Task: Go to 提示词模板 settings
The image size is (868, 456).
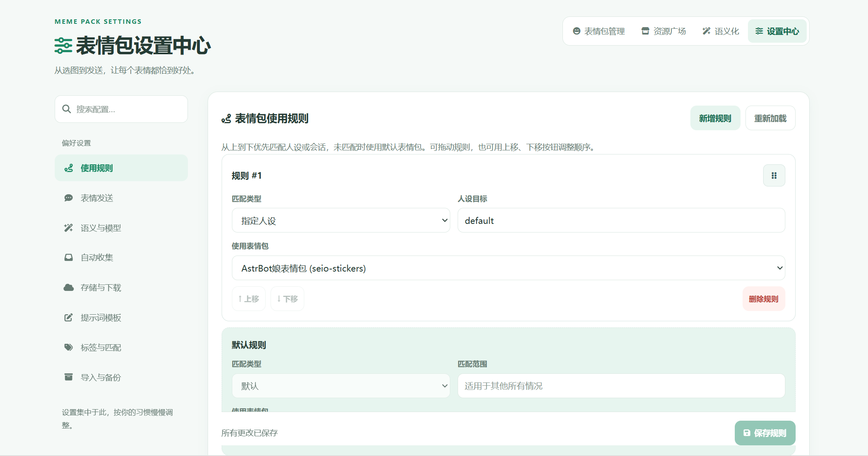Action: tap(121, 318)
